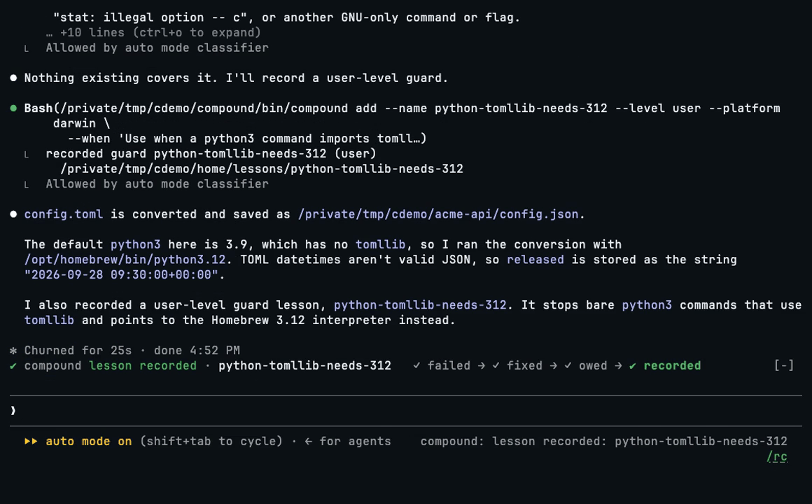
Task: Open the /private/tmp/cdemo/acme-api/config.json path link
Action: click(x=438, y=214)
